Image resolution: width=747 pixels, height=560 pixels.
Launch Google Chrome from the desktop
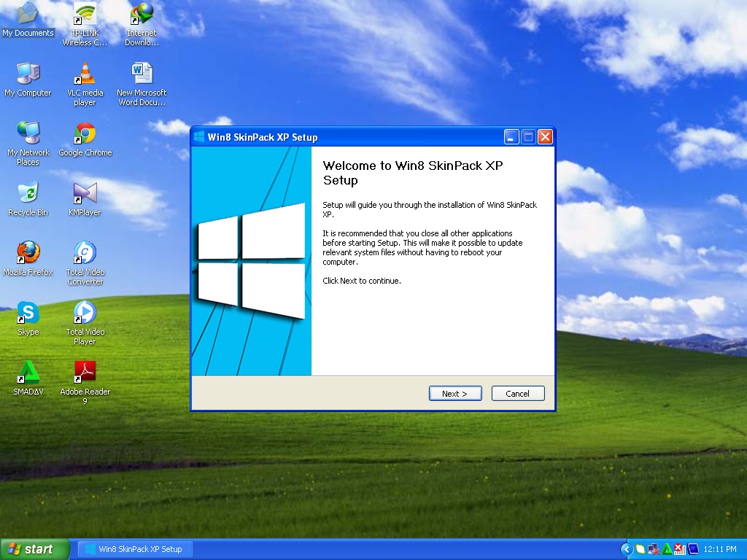click(85, 134)
